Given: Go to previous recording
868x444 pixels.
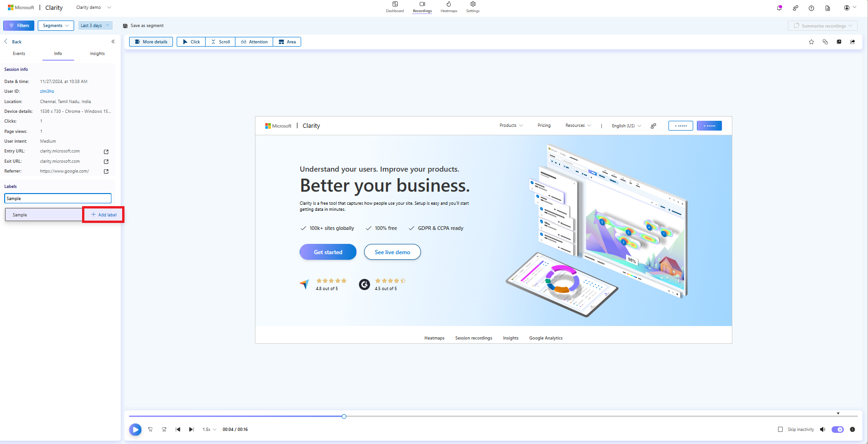Looking at the screenshot, I should (178, 430).
